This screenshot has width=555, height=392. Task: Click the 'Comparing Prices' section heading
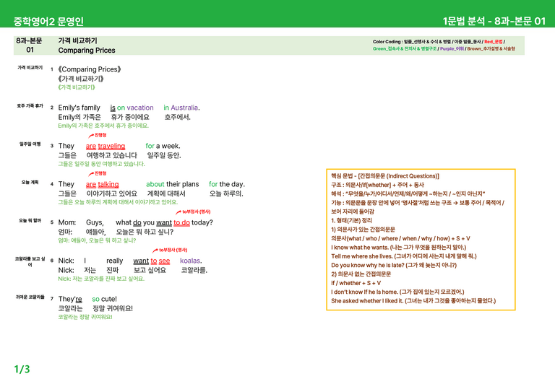87,51
